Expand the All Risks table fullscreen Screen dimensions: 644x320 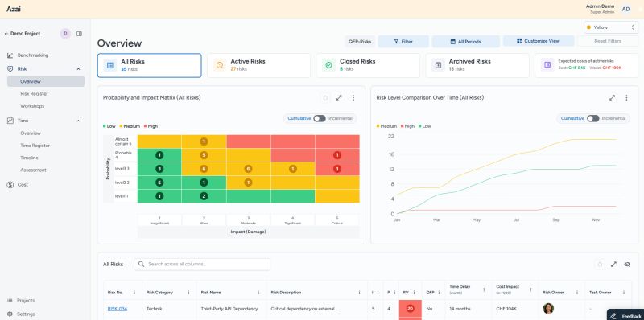point(613,265)
